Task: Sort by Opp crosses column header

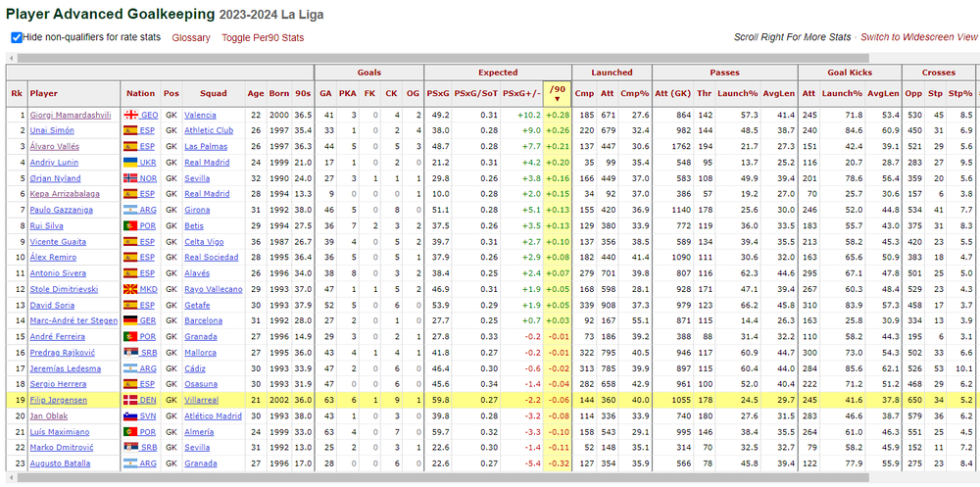Action: point(913,93)
